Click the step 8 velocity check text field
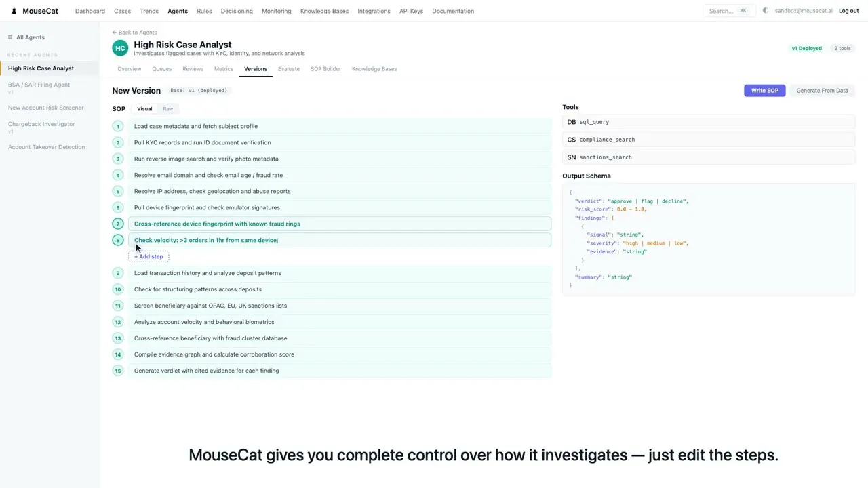Screen dimensions: 868x488 [x=339, y=240]
